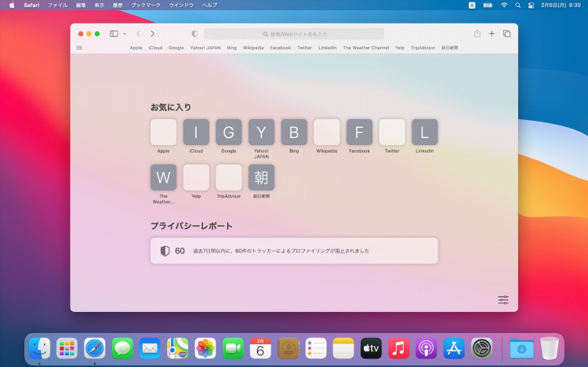Open Mail from the Dock

[x=150, y=348]
